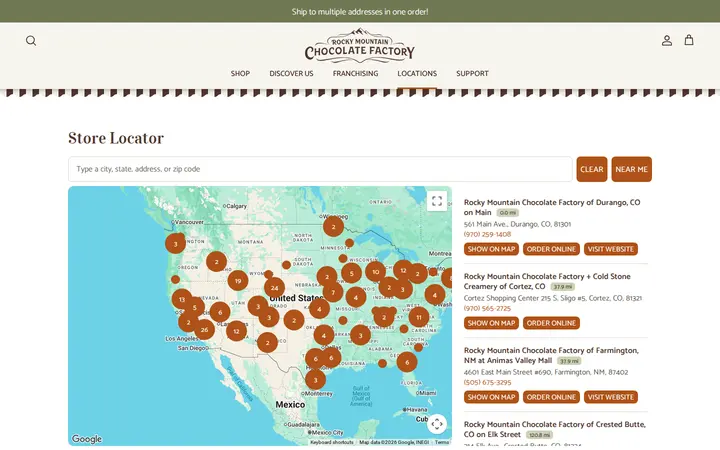Order online from Durango on Main store
The width and height of the screenshot is (720, 450).
[x=551, y=249]
